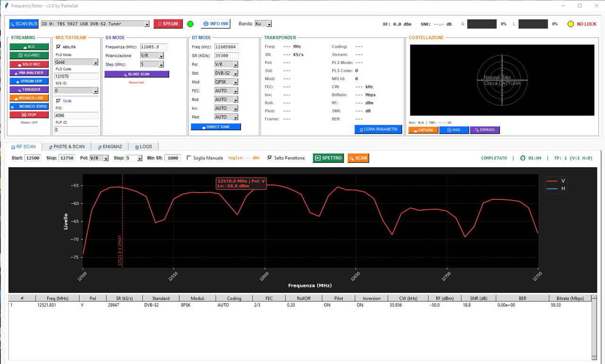Click ESPANDI to expand constellation
605x364 pixels.
pyautogui.click(x=484, y=130)
